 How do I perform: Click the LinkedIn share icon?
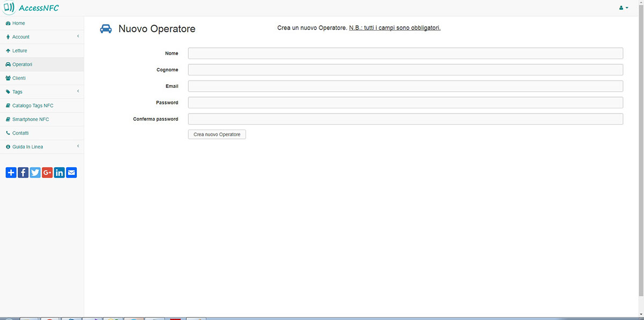click(x=60, y=173)
